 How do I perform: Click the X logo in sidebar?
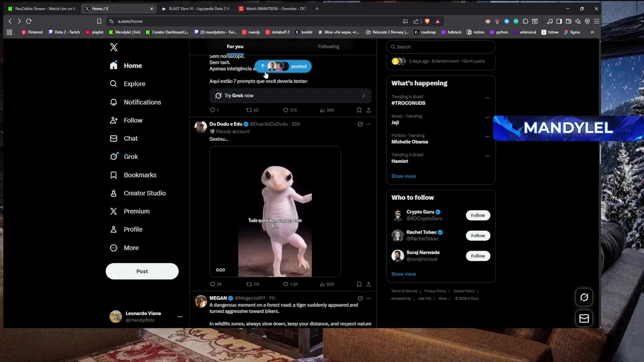tap(114, 47)
